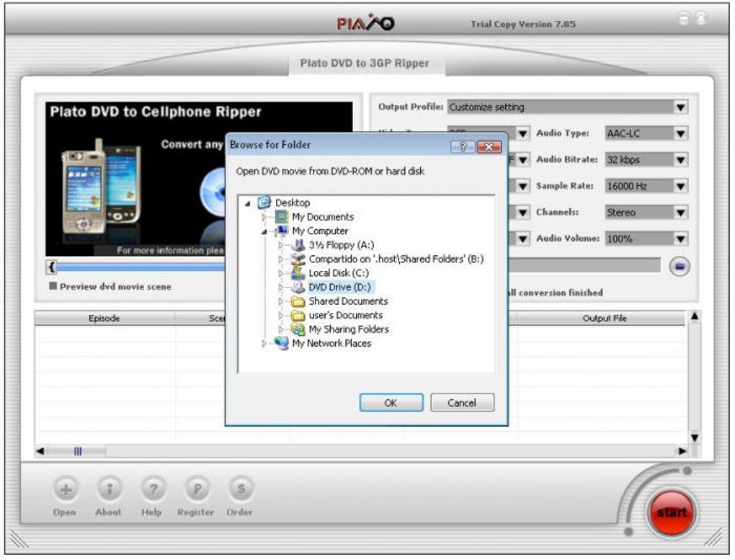
Task: Select the My Sharing Folders icon
Action: [x=298, y=329]
